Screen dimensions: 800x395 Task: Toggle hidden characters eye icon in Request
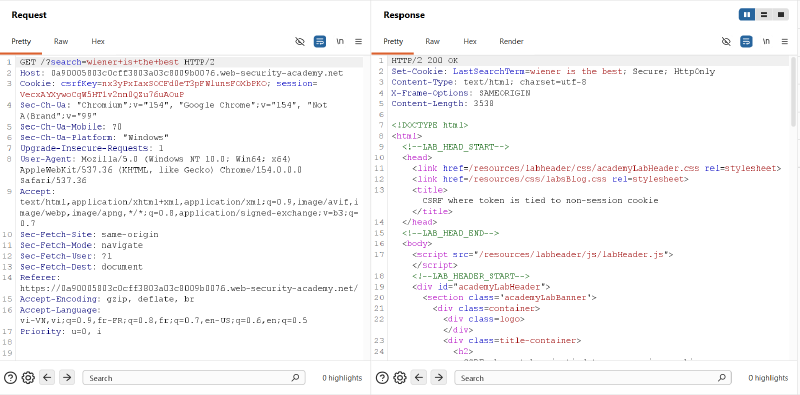[x=300, y=41]
